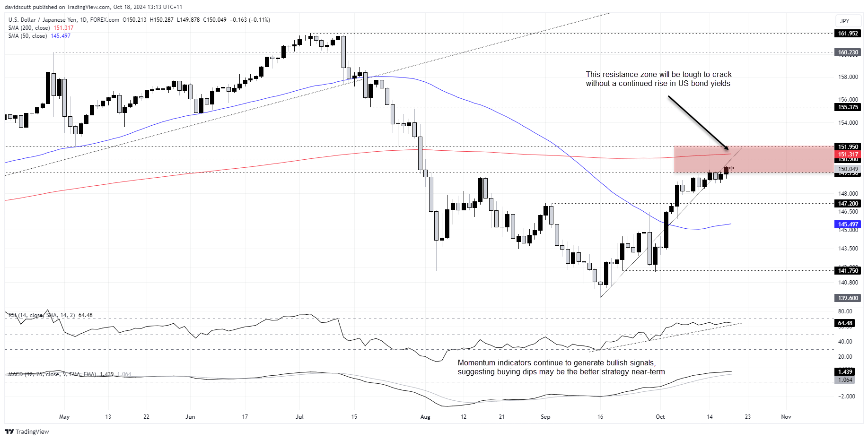Click the TradingView logo at bottom left
This screenshot has height=440, width=868.
(27, 431)
